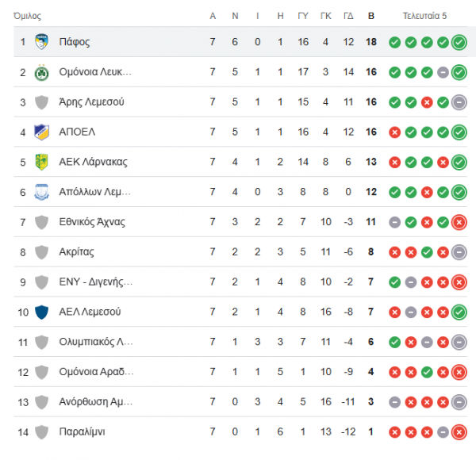This screenshot has width=476, height=460.
Task: Click Πάφος most recent win checkmark icon
Action: coord(459,43)
